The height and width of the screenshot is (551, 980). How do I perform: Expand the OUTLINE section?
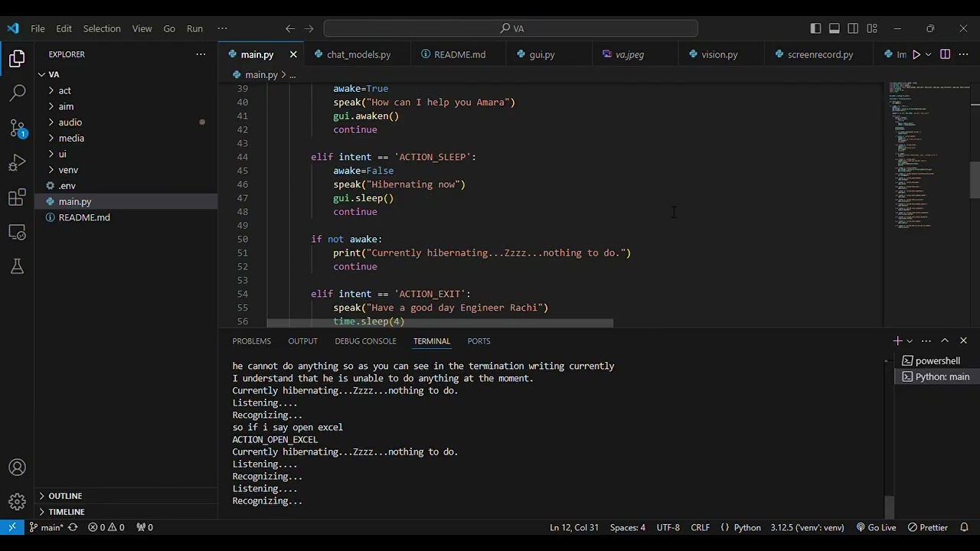click(65, 496)
